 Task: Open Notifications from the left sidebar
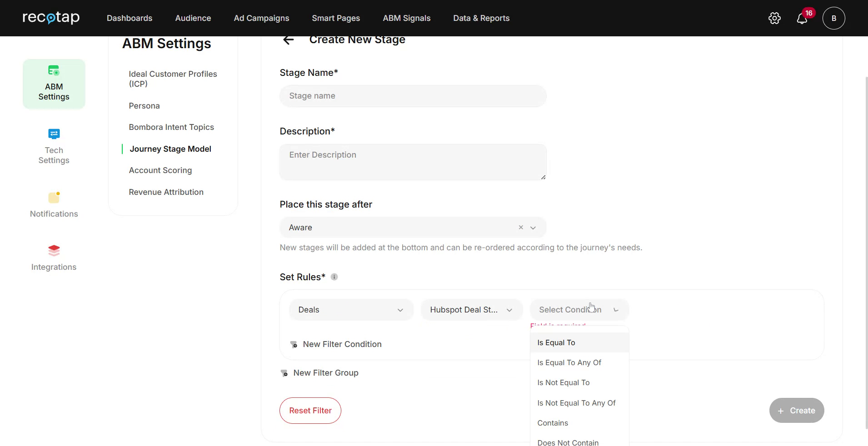(x=54, y=204)
